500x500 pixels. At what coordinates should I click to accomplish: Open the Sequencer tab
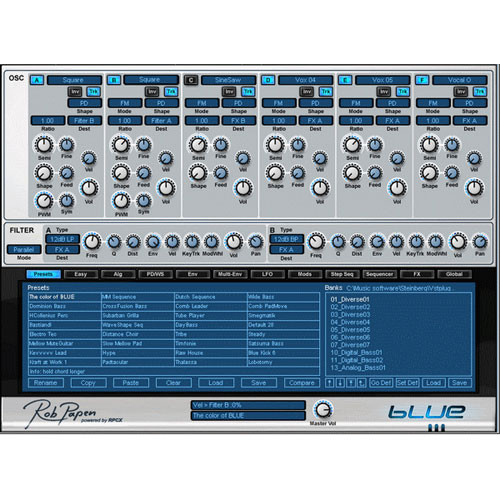[379, 274]
